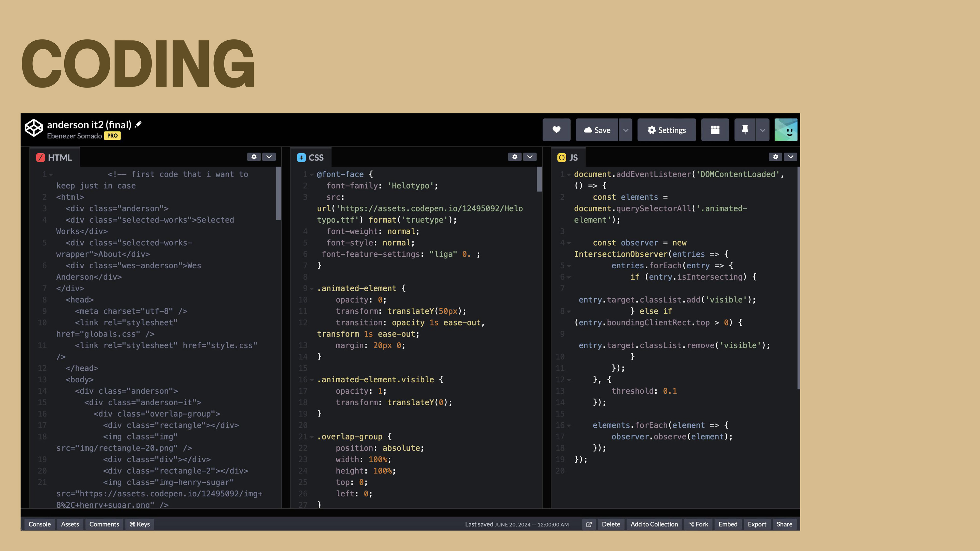Open HTML panel chevron menu
This screenshot has width=980, height=551.
pos(269,157)
